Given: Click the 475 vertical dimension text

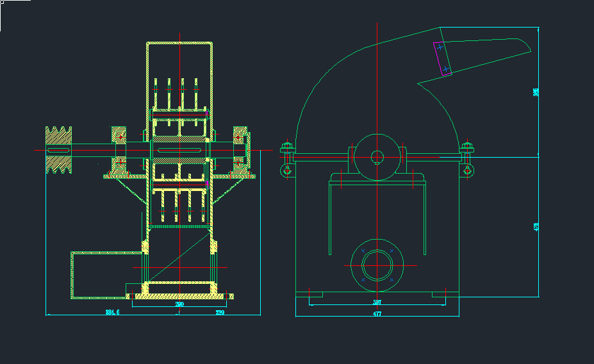Looking at the screenshot, I should pos(536,226).
